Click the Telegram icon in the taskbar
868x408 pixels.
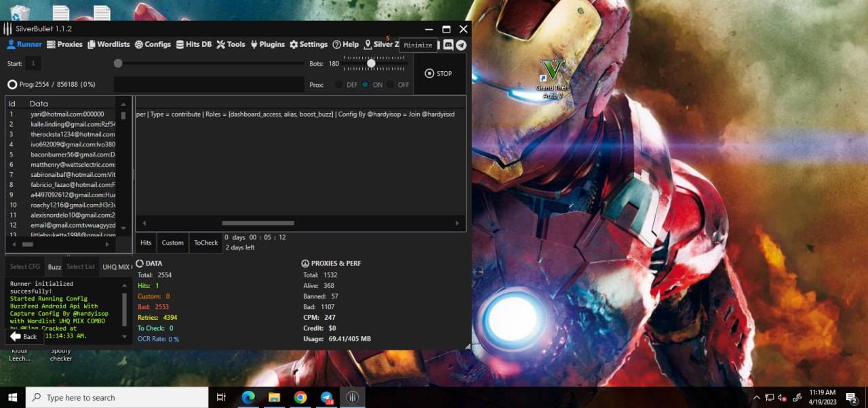pos(326,398)
